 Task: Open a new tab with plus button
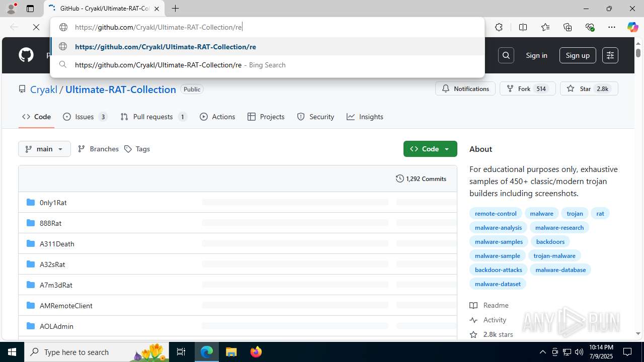point(175,9)
